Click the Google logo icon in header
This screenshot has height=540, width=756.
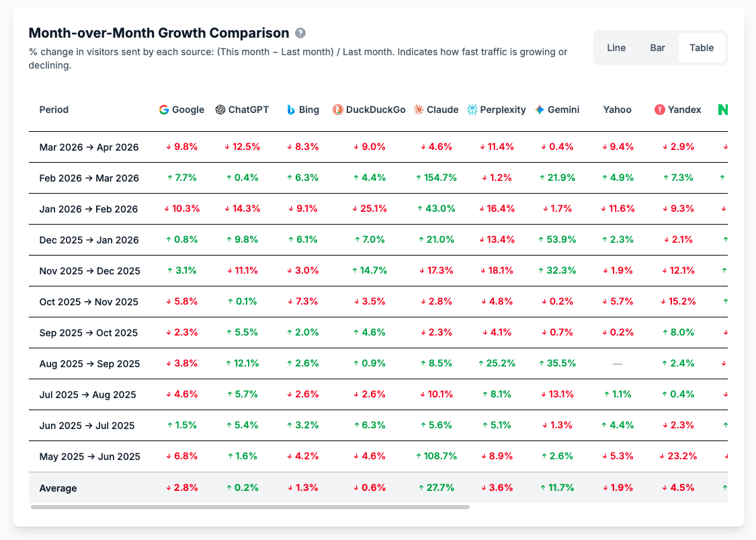pos(164,110)
